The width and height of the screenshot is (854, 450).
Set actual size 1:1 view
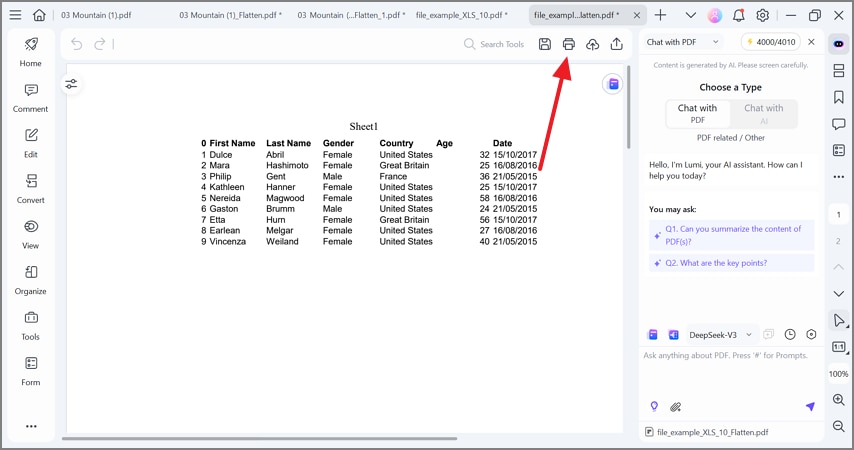pyautogui.click(x=839, y=347)
